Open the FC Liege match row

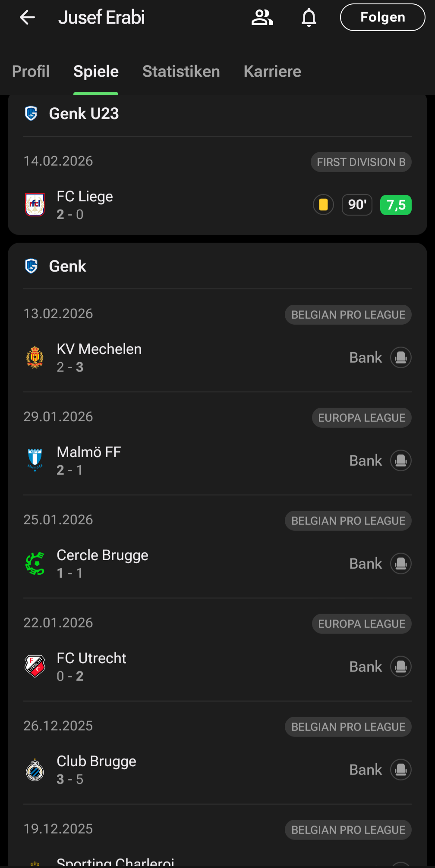pos(173,205)
